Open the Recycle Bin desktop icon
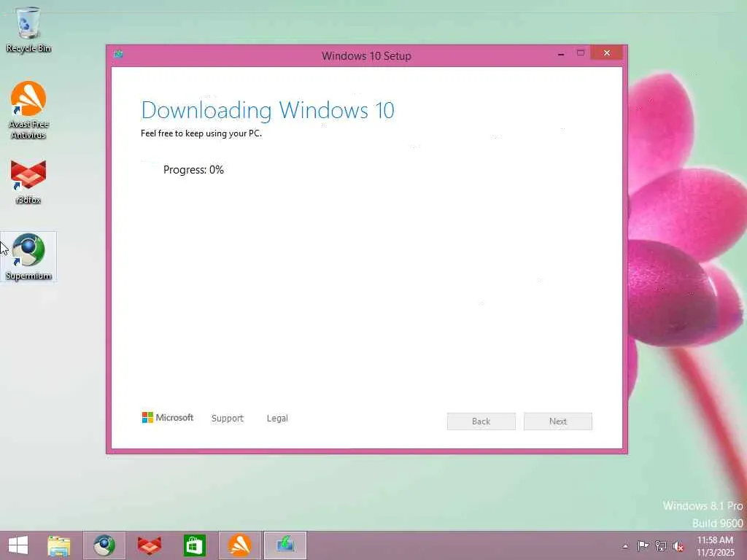This screenshot has width=747, height=560. [28, 29]
